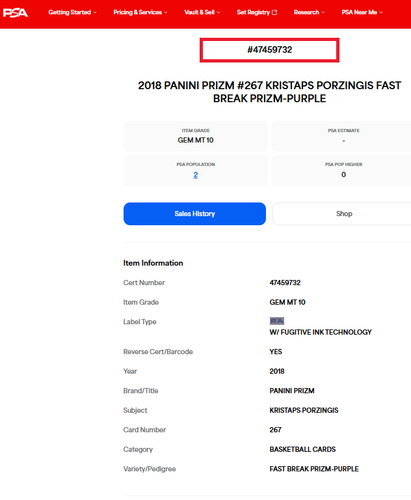This screenshot has height=500, width=411.
Task: Open the Research menu
Action: coord(309,12)
